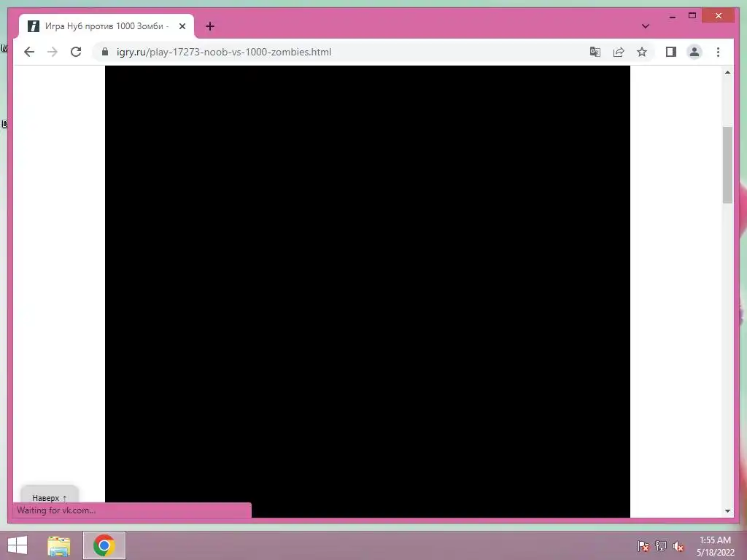
Task: Open File Explorer from the taskbar
Action: (58, 545)
